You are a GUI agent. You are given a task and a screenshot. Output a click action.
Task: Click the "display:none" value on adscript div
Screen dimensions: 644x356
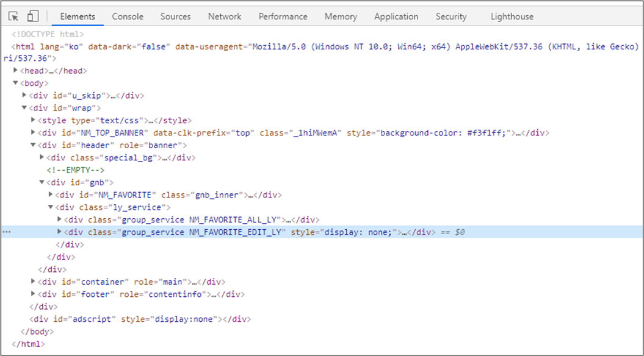(185, 319)
